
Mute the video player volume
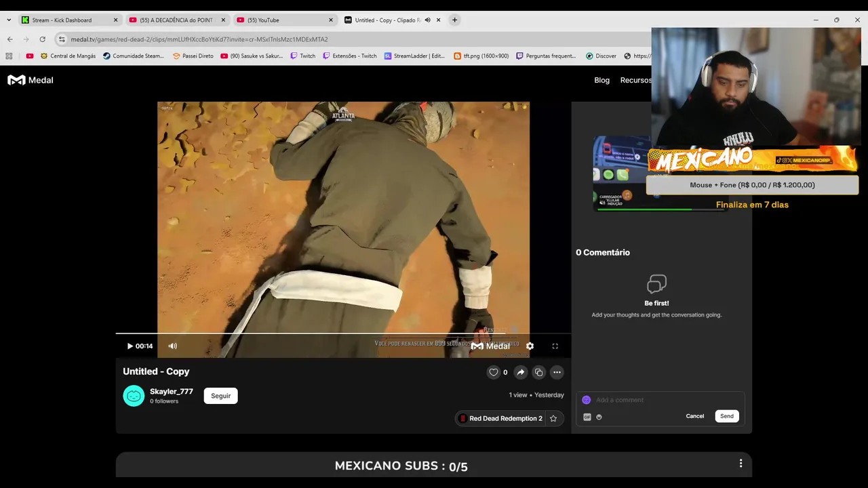pyautogui.click(x=173, y=346)
